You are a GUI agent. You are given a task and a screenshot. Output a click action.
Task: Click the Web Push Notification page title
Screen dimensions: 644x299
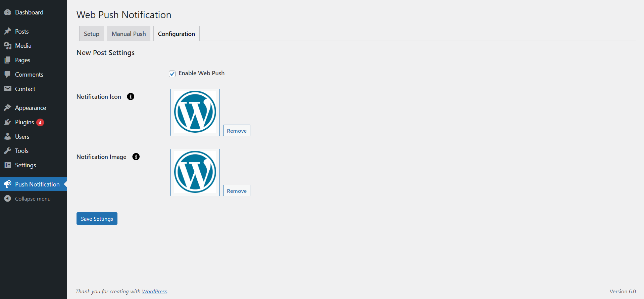point(124,15)
